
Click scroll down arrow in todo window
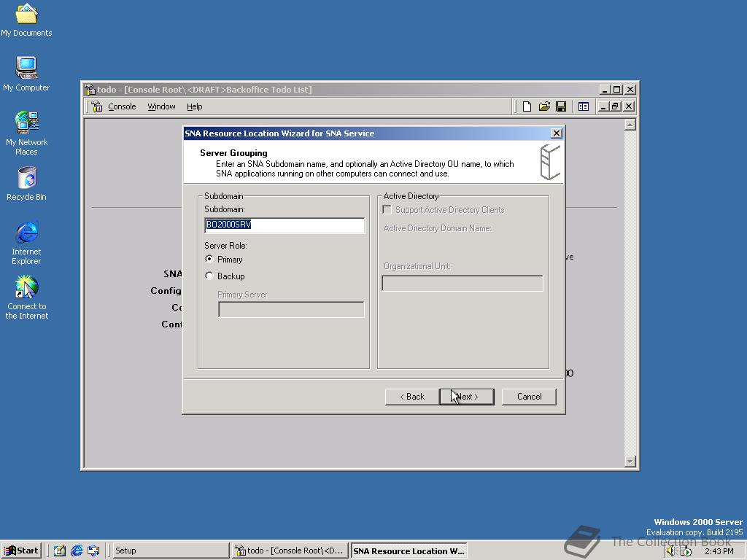tap(630, 462)
